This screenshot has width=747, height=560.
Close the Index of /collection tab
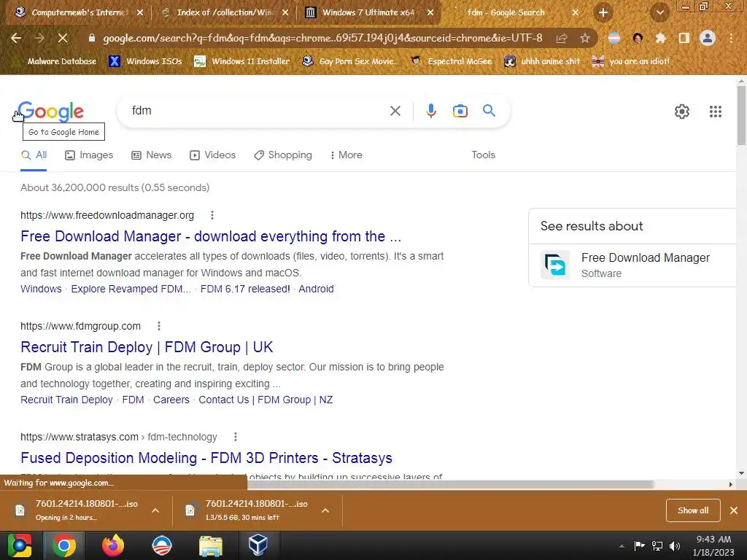point(285,13)
